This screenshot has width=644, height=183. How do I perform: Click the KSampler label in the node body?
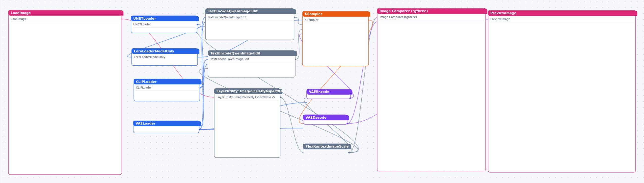coord(312,20)
